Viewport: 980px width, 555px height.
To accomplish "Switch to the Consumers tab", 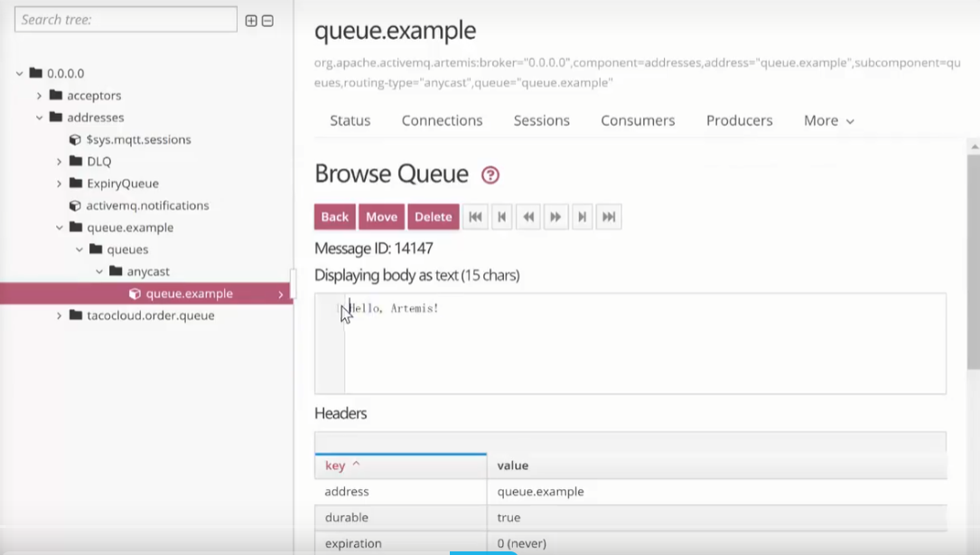I will pos(638,120).
